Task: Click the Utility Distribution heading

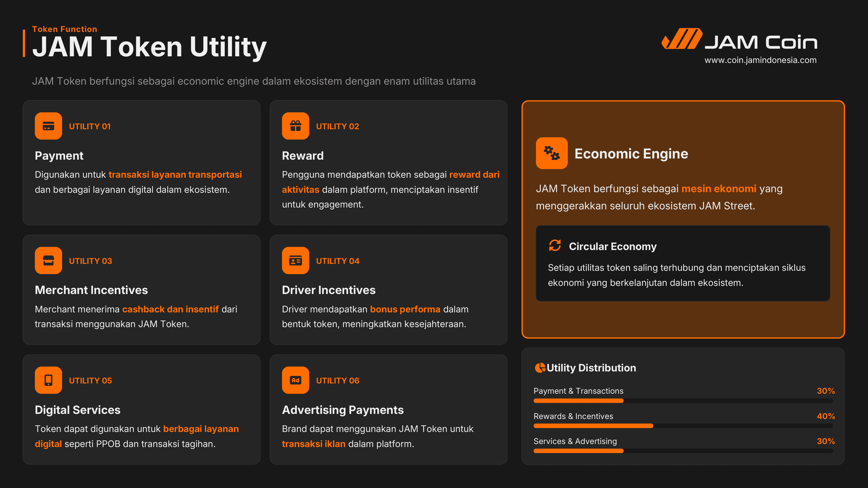Action: (591, 368)
